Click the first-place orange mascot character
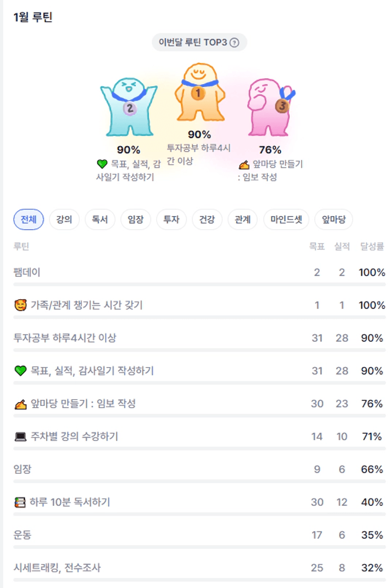 click(199, 93)
